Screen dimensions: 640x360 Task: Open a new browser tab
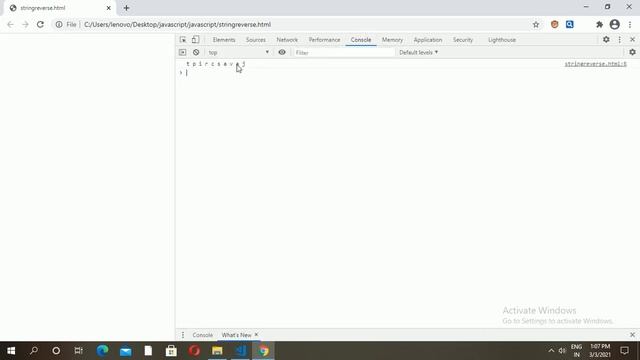coord(127,8)
